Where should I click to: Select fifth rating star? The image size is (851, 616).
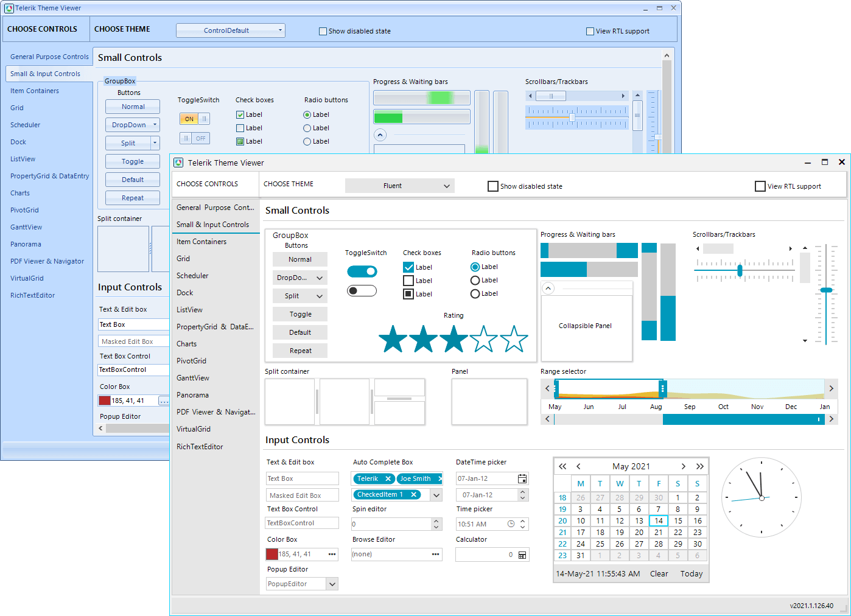pyautogui.click(x=514, y=339)
